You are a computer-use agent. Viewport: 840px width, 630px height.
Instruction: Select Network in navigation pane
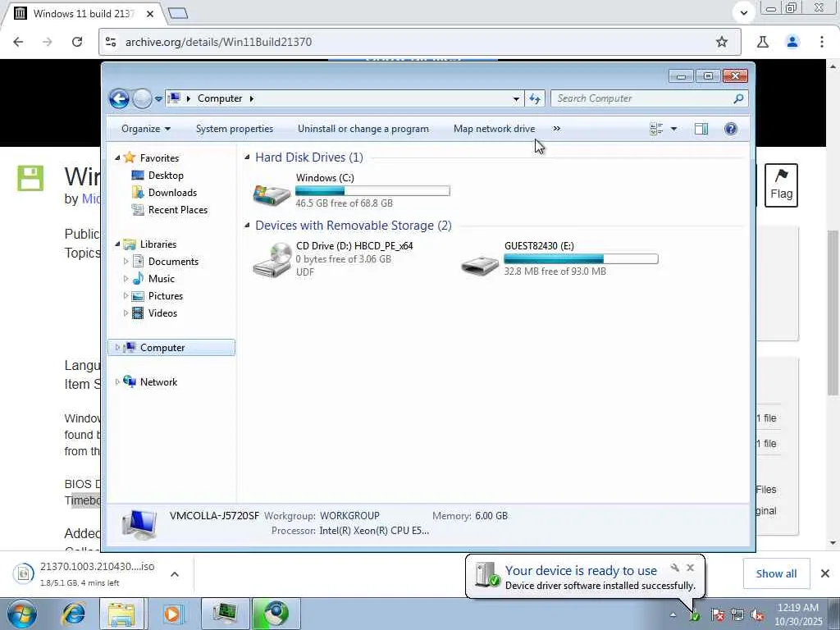coord(158,382)
